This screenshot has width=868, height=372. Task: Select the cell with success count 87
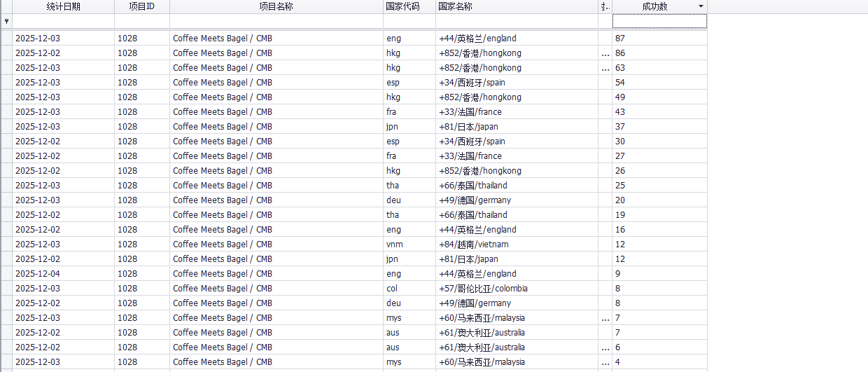coord(659,39)
